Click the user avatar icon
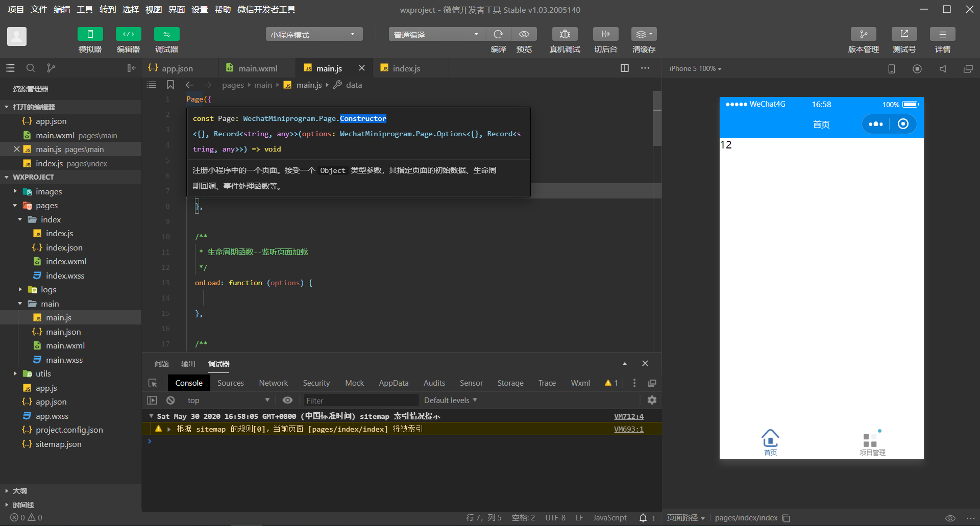The height and width of the screenshot is (526, 980). tap(17, 36)
